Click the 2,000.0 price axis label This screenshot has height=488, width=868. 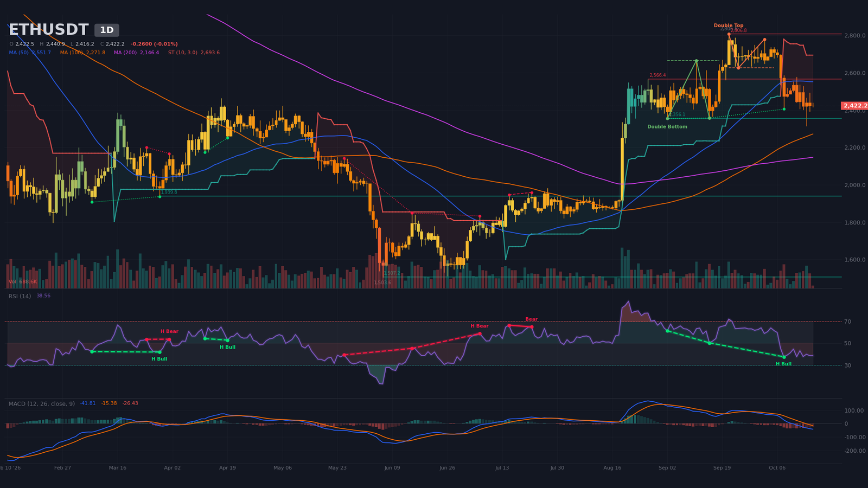(854, 185)
